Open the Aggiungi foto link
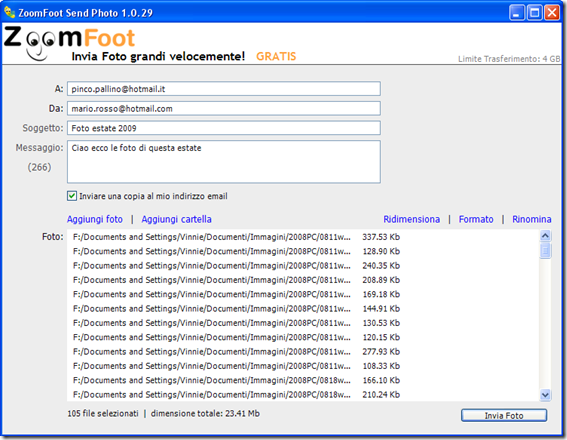This screenshot has height=440, width=567. [95, 219]
